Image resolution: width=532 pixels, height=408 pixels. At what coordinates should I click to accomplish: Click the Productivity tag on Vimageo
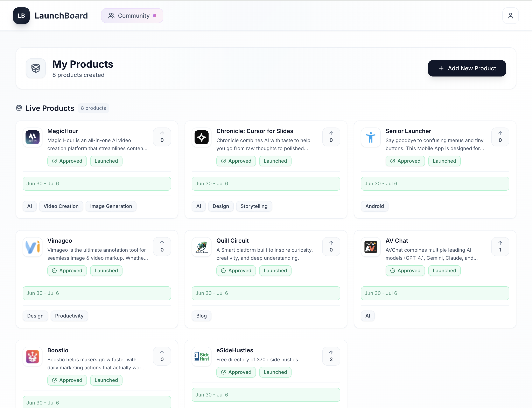coord(69,316)
